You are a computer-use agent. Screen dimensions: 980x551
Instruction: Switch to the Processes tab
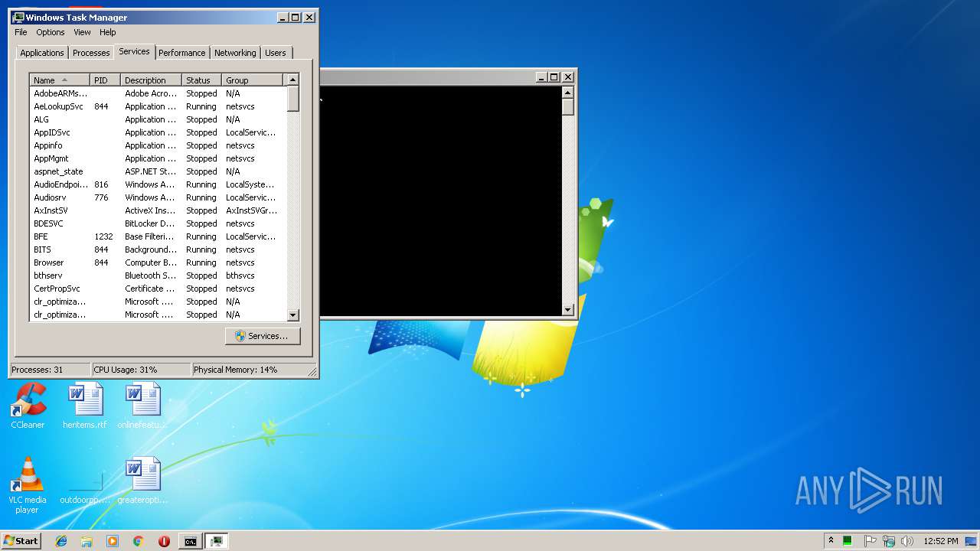(x=91, y=53)
